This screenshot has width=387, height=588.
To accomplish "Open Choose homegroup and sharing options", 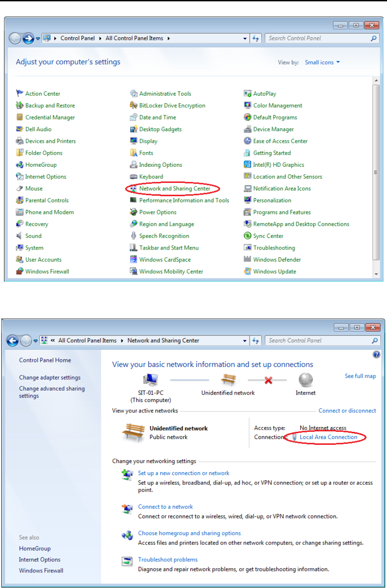I will coord(189,533).
